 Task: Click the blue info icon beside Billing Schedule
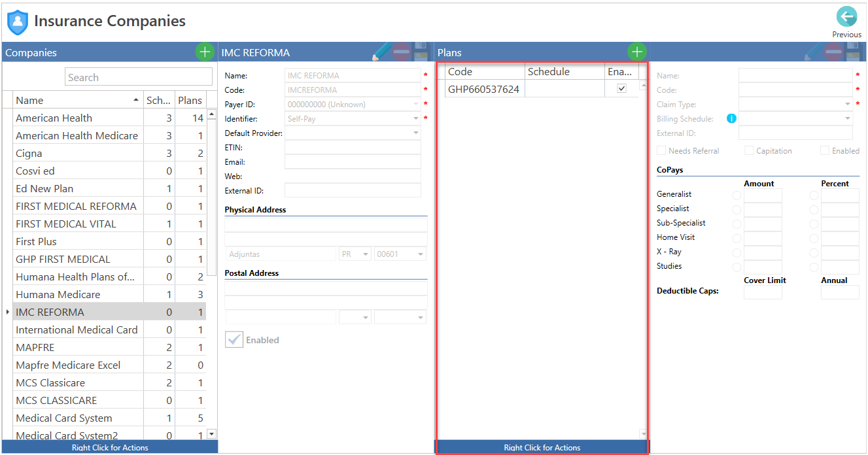click(x=731, y=118)
